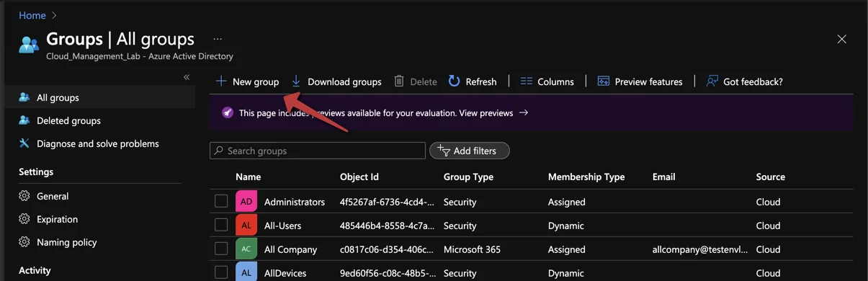Close the Groups blade with the X
The image size is (868, 281).
point(841,39)
